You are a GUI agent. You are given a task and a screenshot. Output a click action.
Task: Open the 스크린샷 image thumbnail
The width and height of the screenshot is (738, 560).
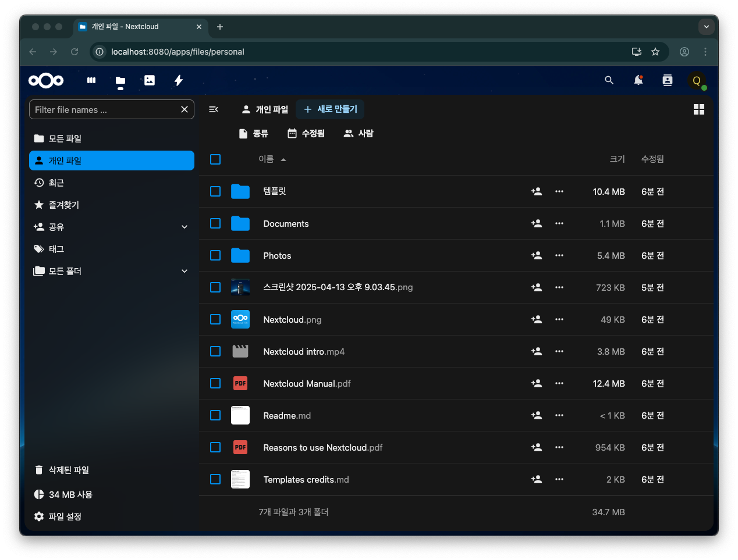tap(240, 287)
